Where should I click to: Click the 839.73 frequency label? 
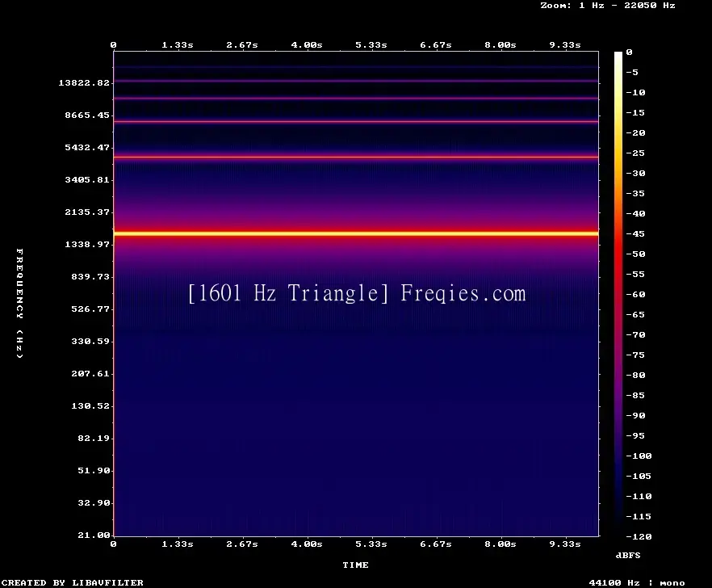pyautogui.click(x=90, y=276)
